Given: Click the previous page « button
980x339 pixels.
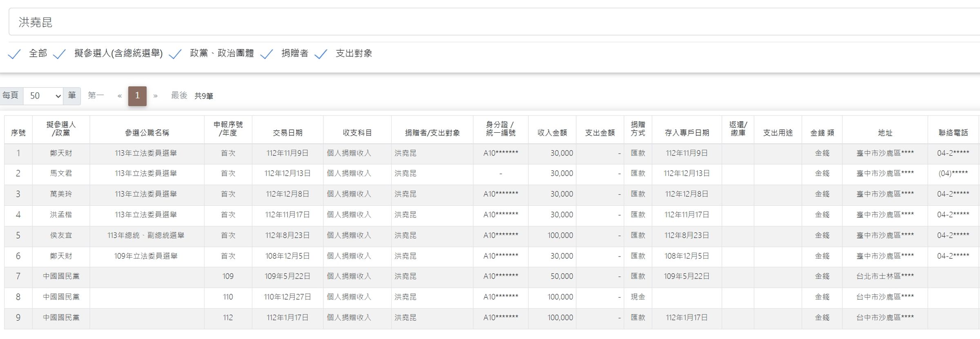Looking at the screenshot, I should click(120, 96).
